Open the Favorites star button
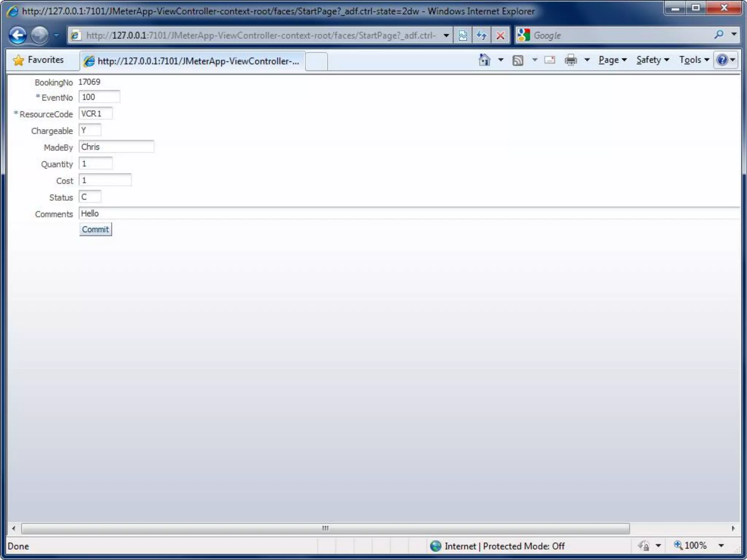 pyautogui.click(x=38, y=60)
